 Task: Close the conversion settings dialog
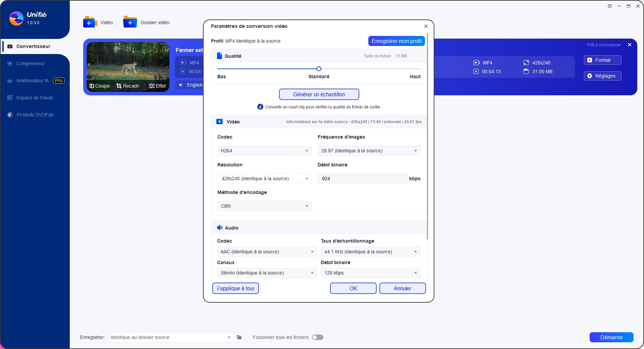426,26
